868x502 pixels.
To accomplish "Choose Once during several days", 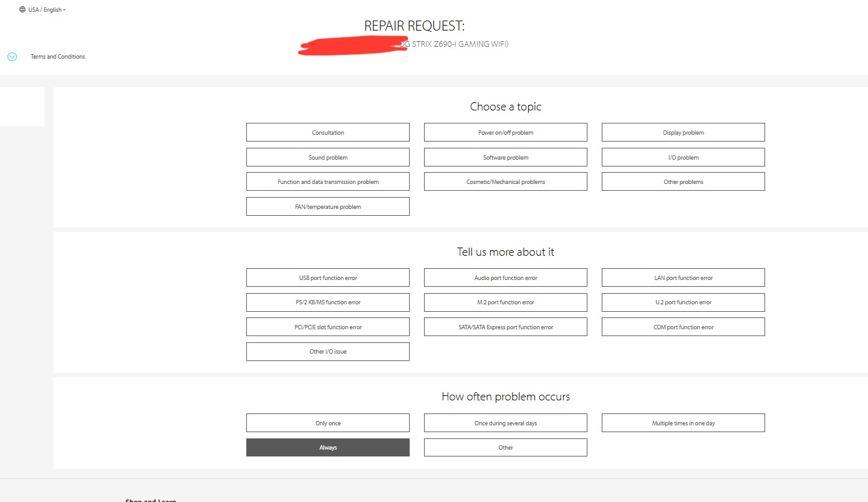I will pyautogui.click(x=506, y=423).
